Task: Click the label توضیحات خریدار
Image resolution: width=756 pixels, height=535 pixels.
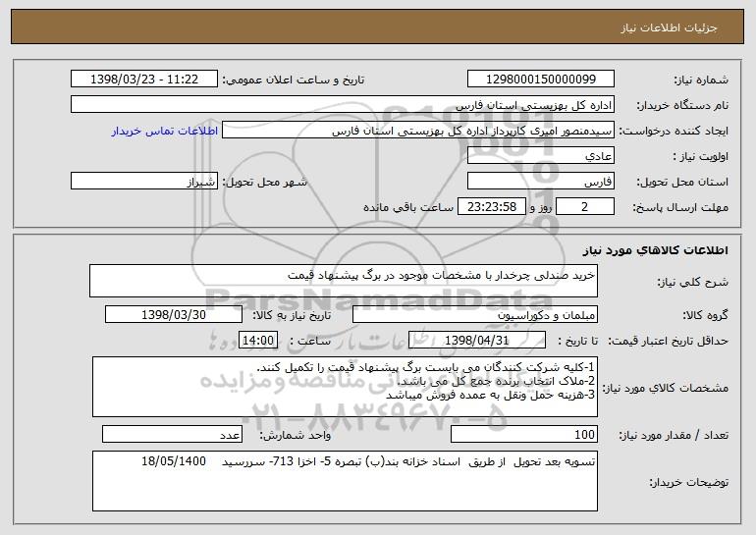Action: click(689, 482)
